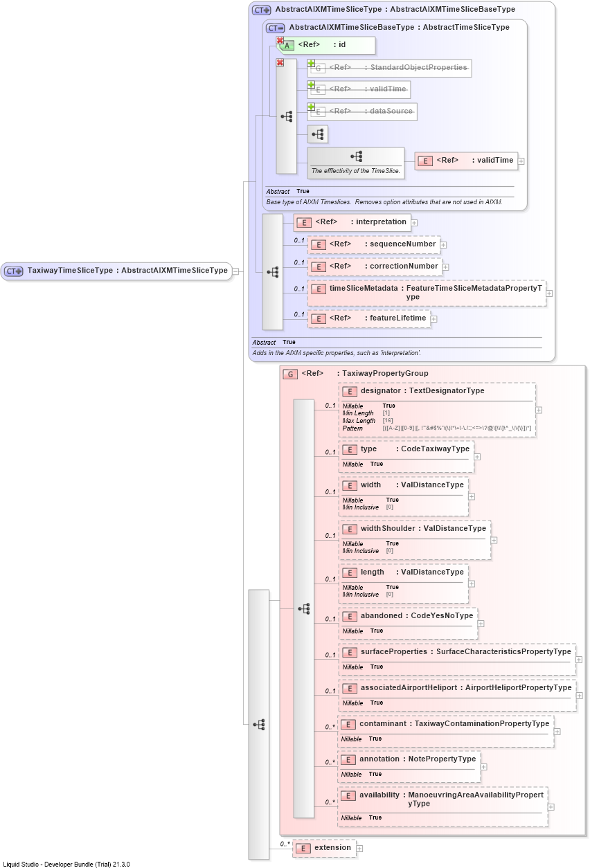Image resolution: width=590 pixels, height=868 pixels.
Task: Select the attribute icon for id
Action: (x=287, y=45)
